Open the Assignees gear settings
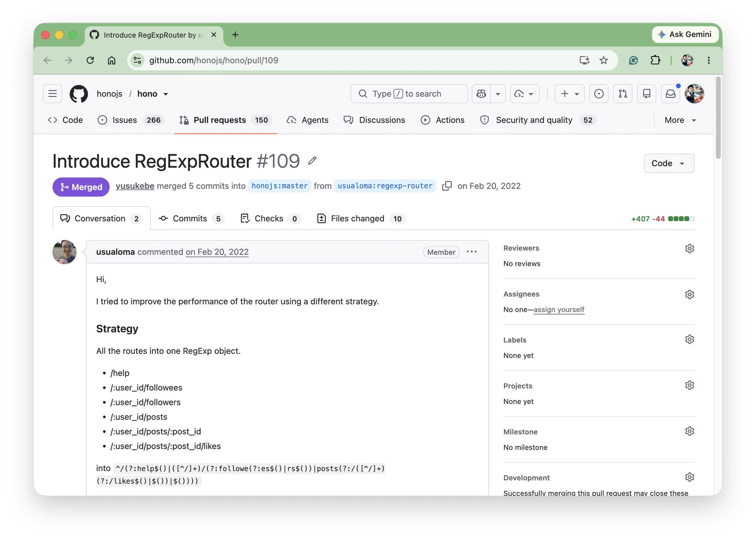 (x=690, y=294)
